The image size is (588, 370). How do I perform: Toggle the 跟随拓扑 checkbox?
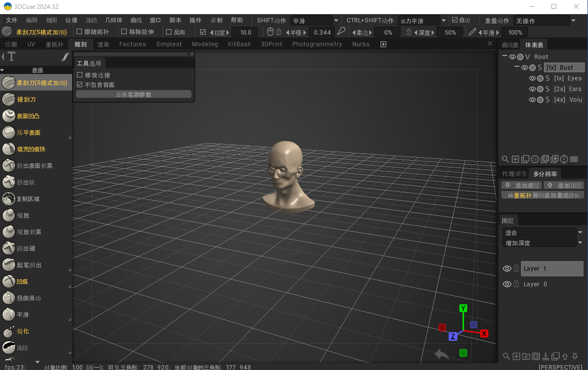(x=80, y=32)
